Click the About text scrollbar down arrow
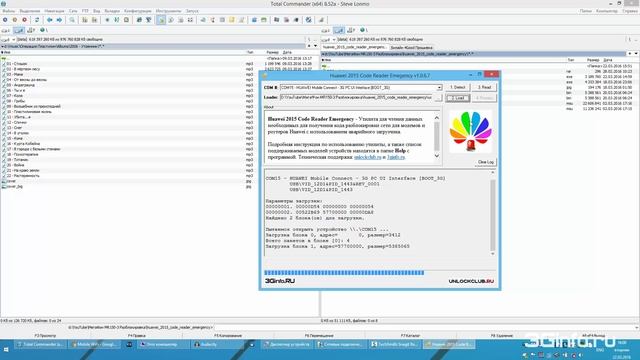The image size is (640, 360). 437,156
